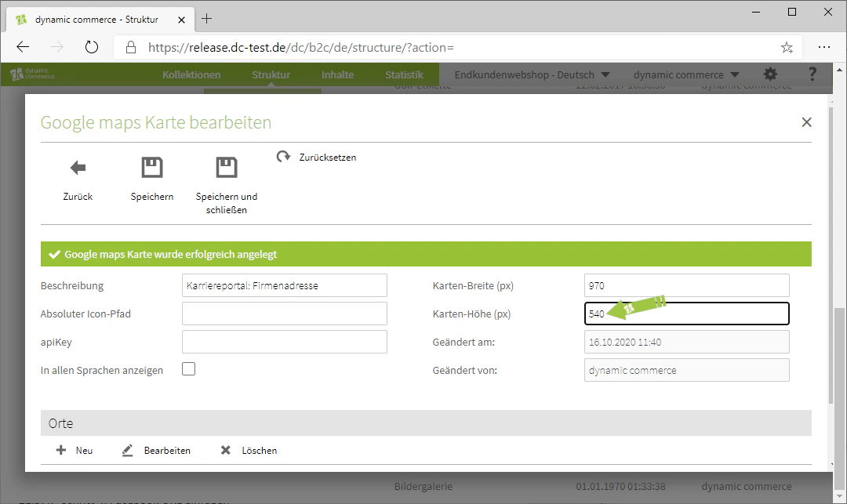Screen dimensions: 847x504
Task: Add page to favorites star icon
Action: pyautogui.click(x=787, y=48)
